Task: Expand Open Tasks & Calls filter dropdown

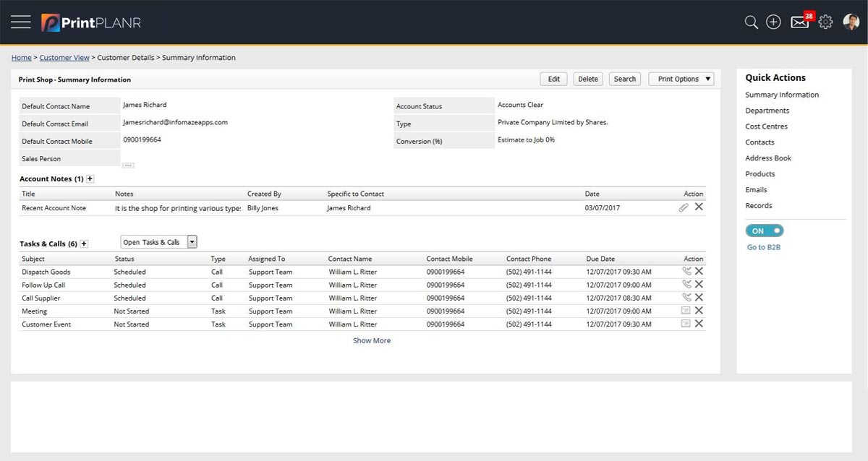Action: [192, 242]
